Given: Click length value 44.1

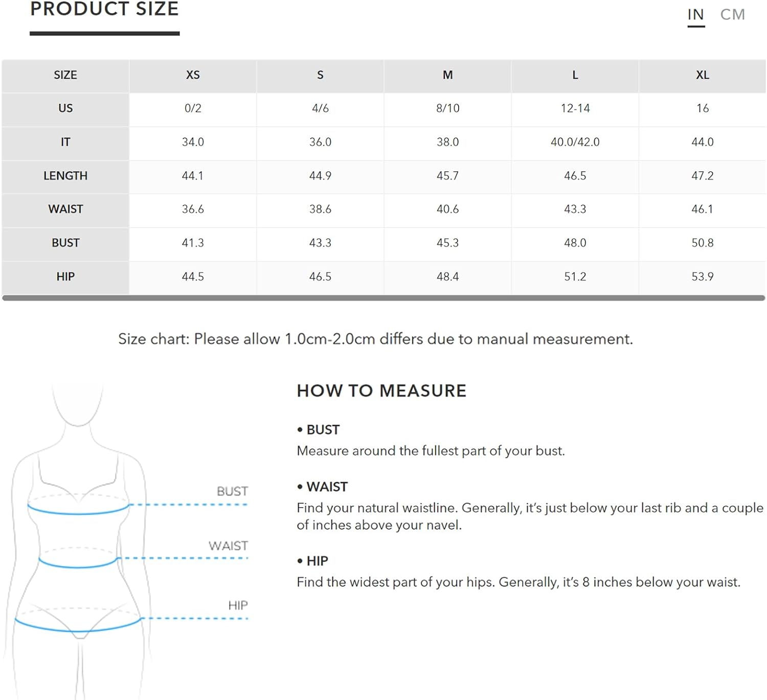Looking at the screenshot, I should tap(193, 176).
